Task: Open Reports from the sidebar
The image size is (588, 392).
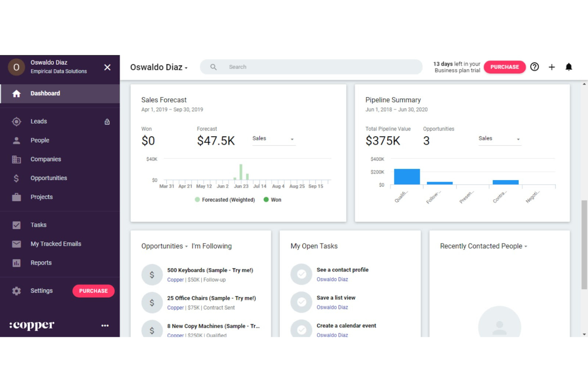Action: [41, 263]
